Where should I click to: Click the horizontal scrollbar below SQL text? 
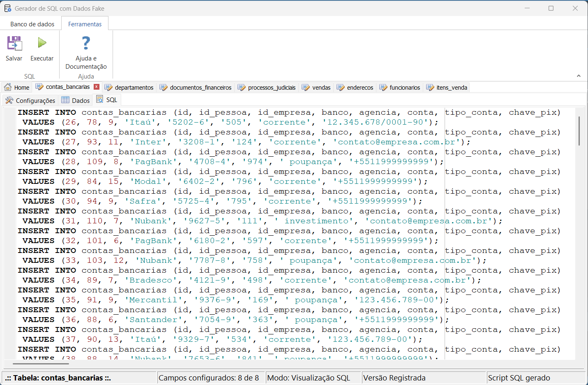pyautogui.click(x=40, y=364)
